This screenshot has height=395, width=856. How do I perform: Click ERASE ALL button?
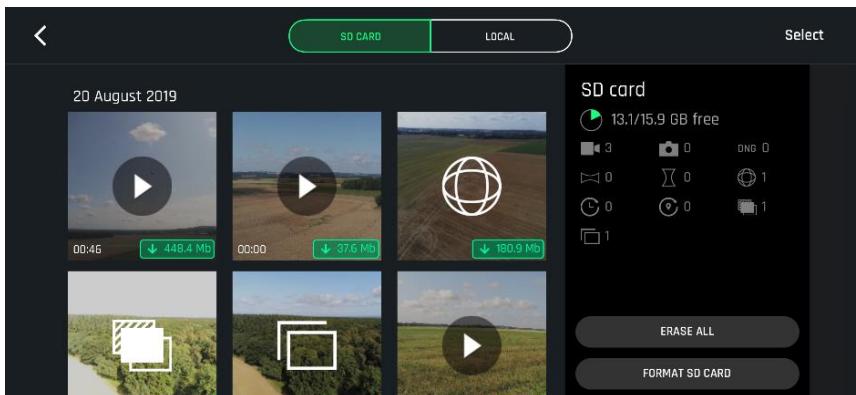[x=687, y=331]
